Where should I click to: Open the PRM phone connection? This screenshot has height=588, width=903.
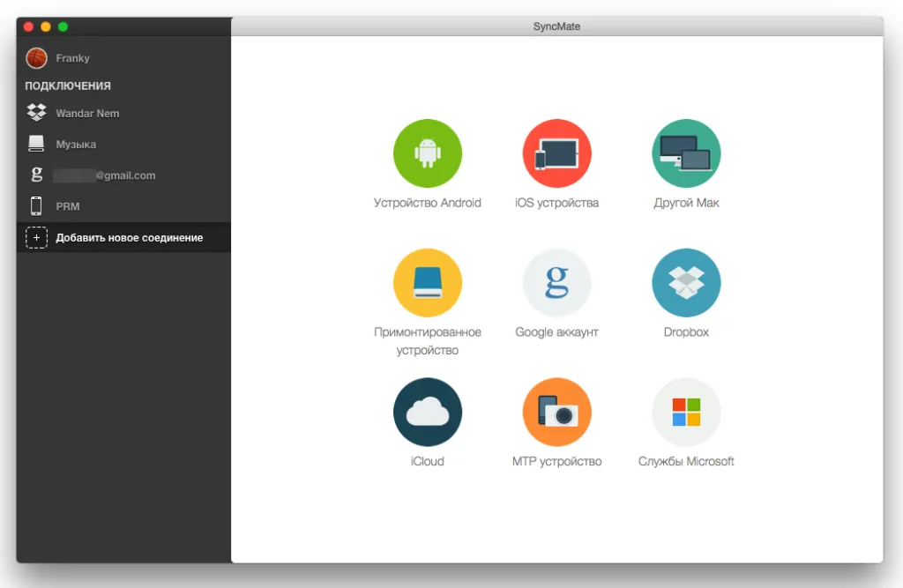pos(68,206)
